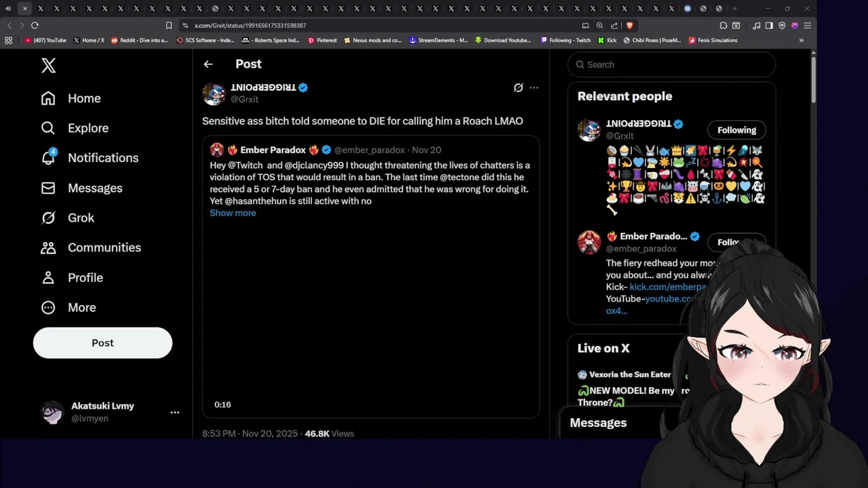The width and height of the screenshot is (868, 488).
Task: Open the Brave Shields lion icon
Action: point(629,25)
